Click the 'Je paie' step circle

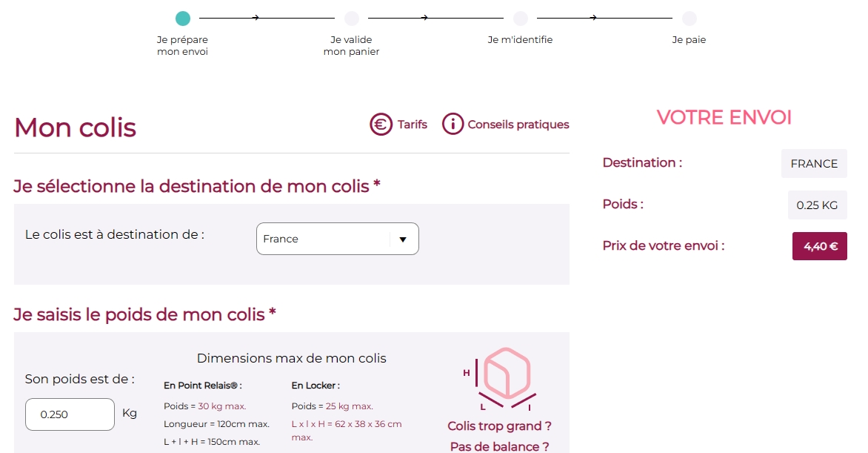point(690,19)
